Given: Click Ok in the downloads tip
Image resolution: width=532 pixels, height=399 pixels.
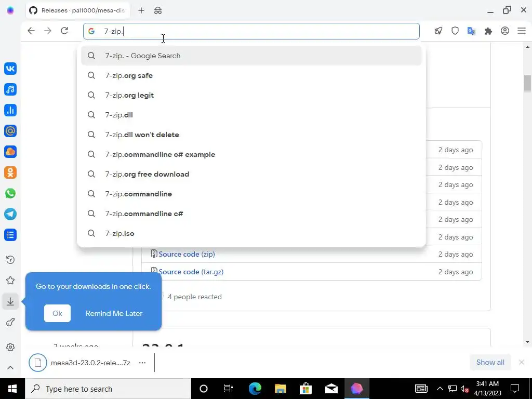Looking at the screenshot, I should click(57, 313).
